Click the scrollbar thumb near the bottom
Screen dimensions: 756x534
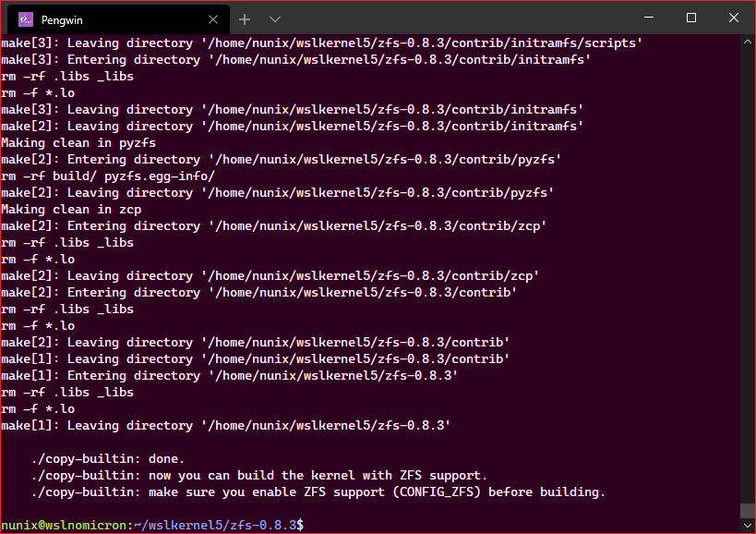point(747,510)
